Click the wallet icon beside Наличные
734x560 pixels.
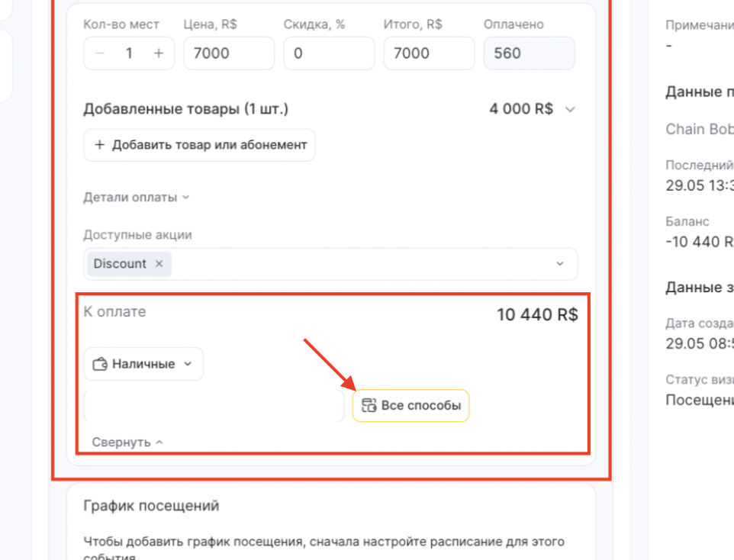(100, 364)
